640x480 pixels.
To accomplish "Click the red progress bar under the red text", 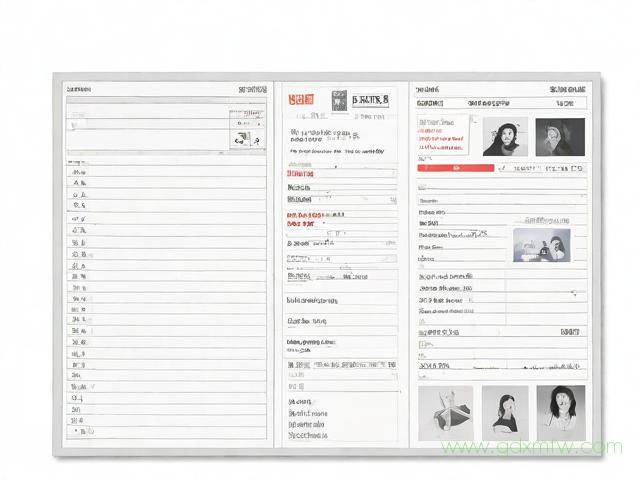I will [x=456, y=168].
